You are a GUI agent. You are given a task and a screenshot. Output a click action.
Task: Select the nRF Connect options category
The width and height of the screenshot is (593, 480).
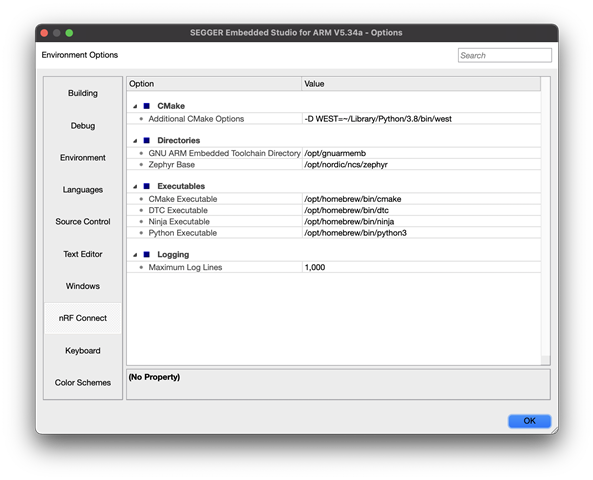click(83, 318)
